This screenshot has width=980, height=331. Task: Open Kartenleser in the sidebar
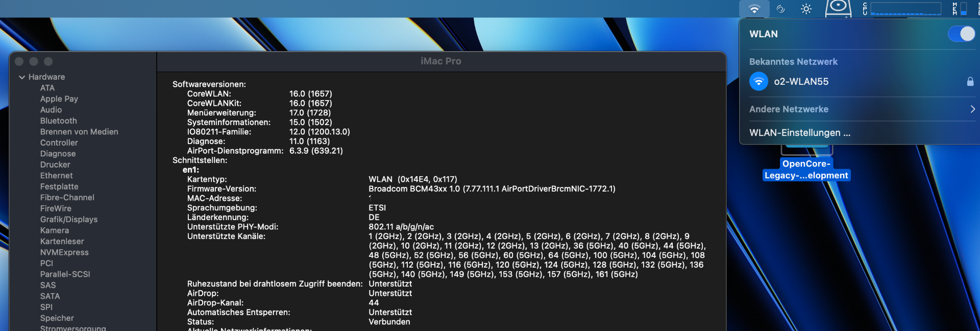click(x=62, y=241)
